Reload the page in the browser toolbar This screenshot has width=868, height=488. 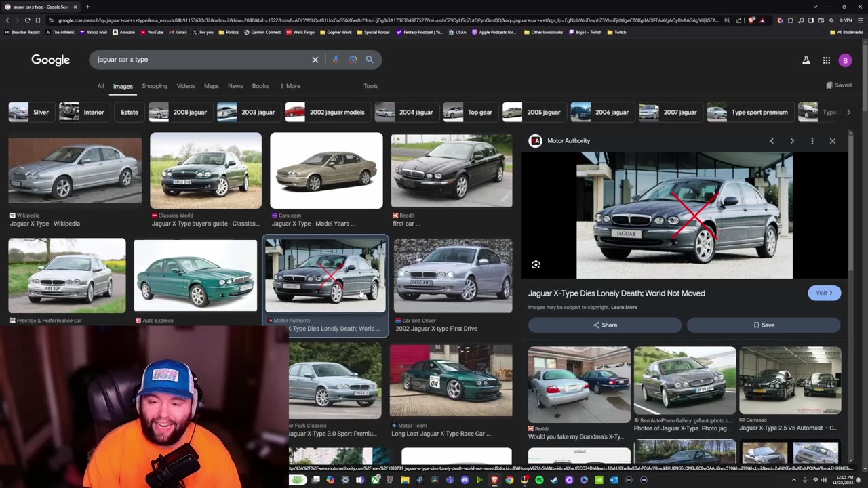tap(27, 20)
